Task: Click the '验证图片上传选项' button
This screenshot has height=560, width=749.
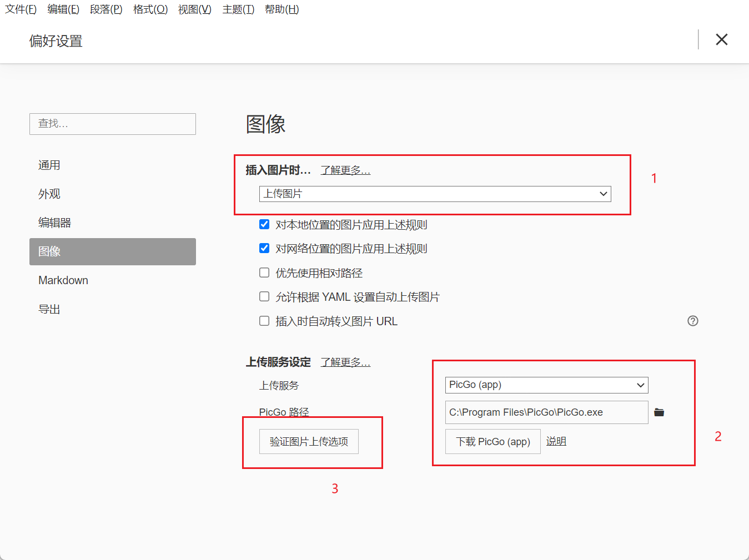Action: click(x=309, y=442)
